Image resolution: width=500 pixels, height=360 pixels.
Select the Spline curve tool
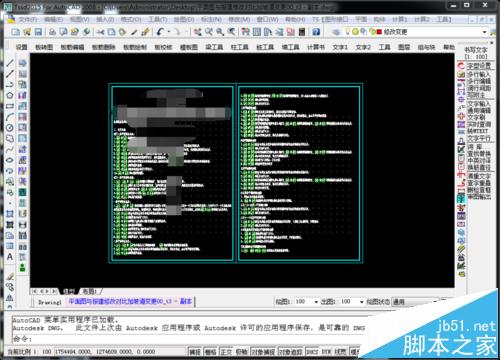pos(10,149)
